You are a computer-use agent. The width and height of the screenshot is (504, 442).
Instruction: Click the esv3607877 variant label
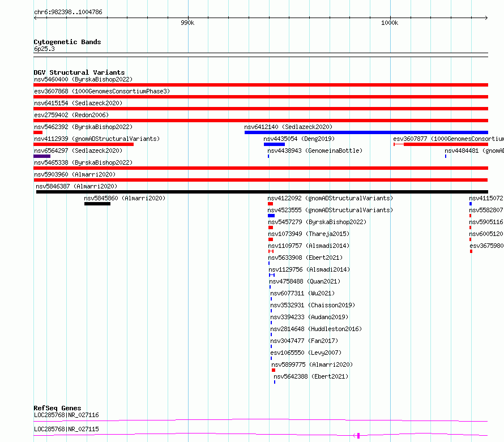[x=449, y=139]
